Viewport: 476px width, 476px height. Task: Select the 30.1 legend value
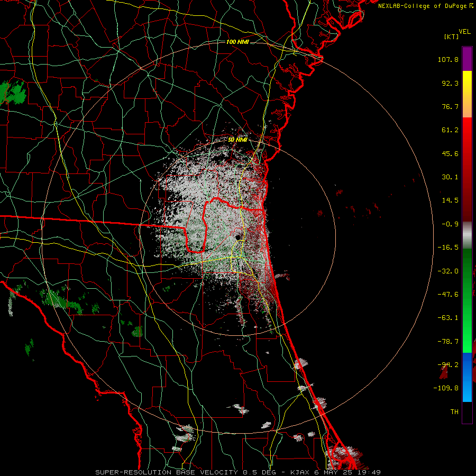(450, 177)
